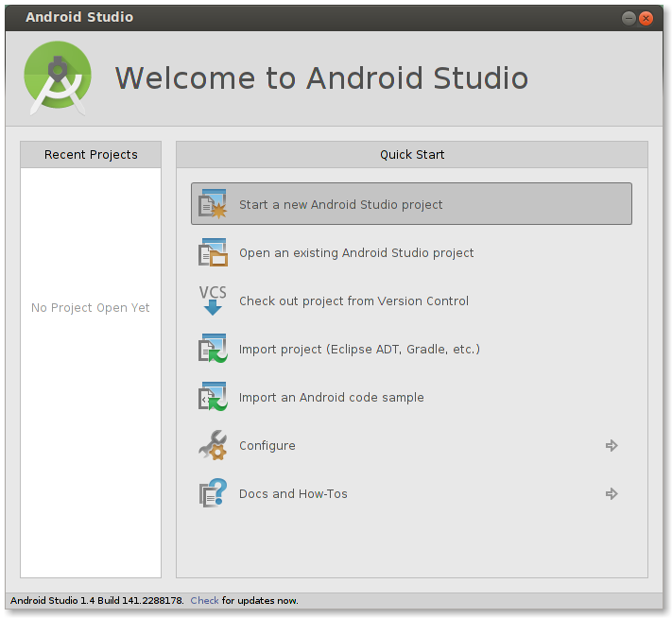Click the new project starburst icon
672x618 pixels.
tap(213, 204)
